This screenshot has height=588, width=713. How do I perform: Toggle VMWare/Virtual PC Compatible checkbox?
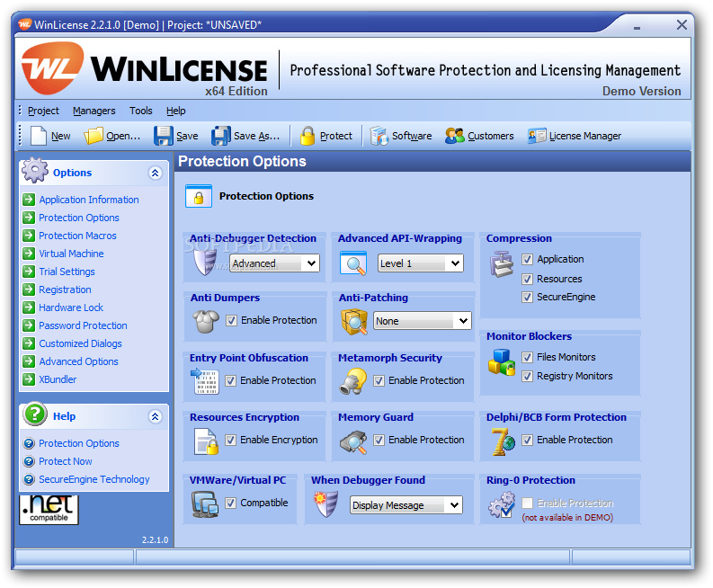(x=230, y=503)
